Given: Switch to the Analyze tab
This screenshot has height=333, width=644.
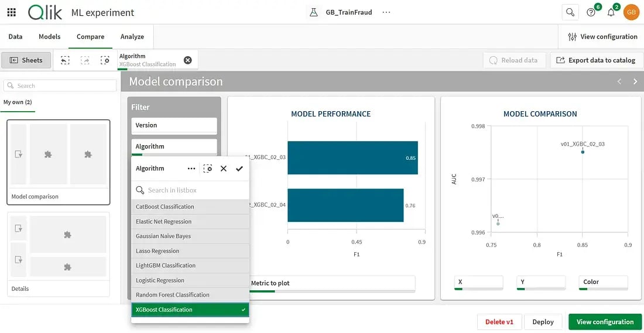Looking at the screenshot, I should [x=132, y=36].
